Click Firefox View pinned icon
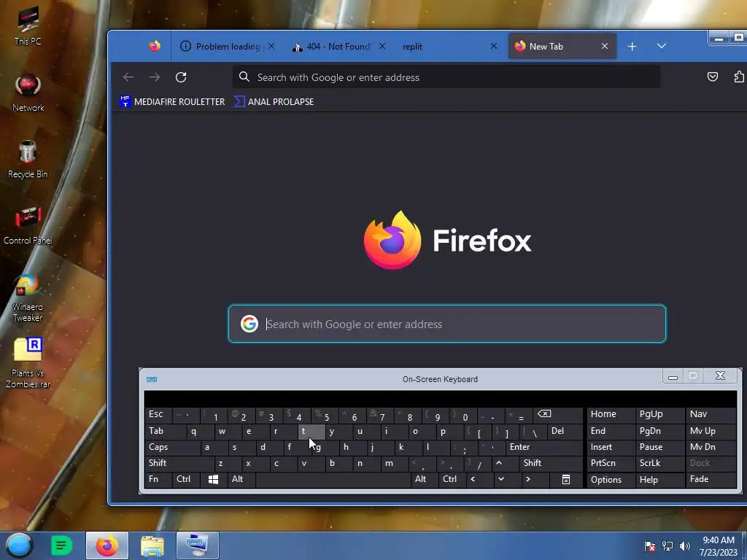This screenshot has width=747, height=560. pyautogui.click(x=155, y=46)
